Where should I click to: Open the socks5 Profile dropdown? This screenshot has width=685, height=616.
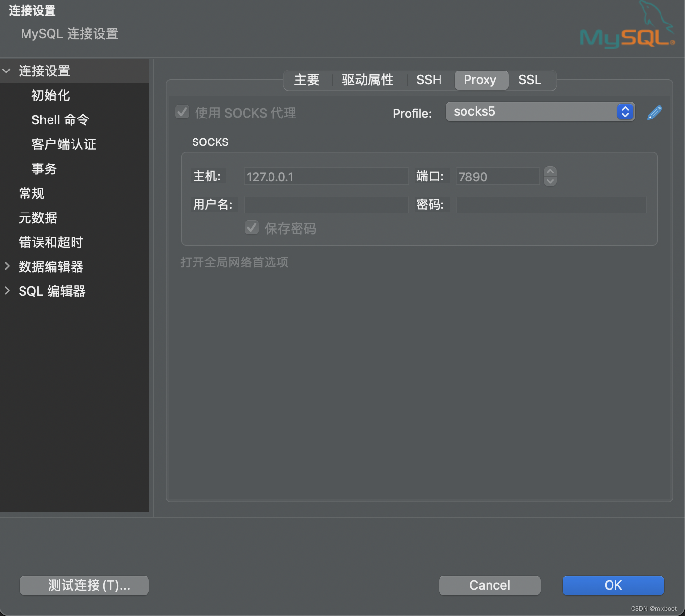(539, 112)
